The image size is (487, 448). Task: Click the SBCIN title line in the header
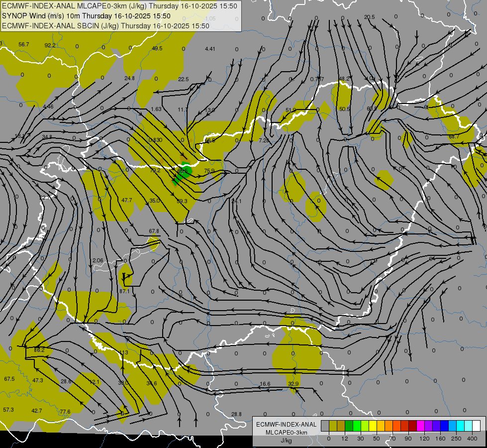105,26
